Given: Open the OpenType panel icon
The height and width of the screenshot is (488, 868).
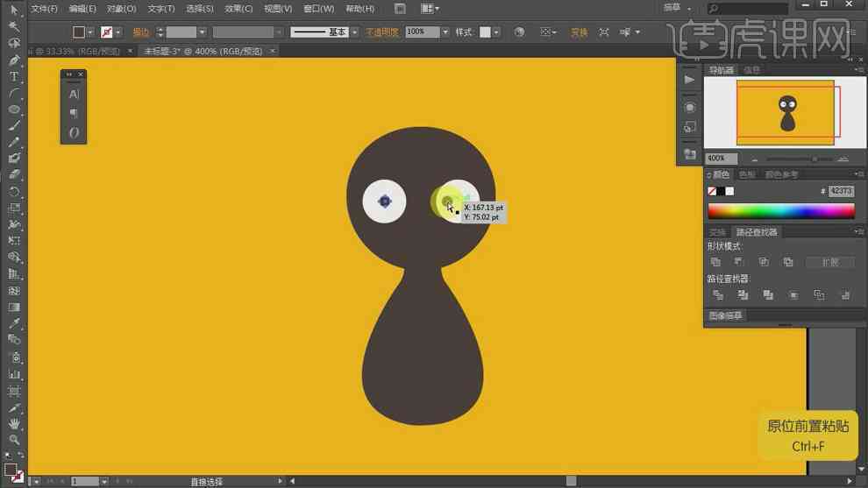Looking at the screenshot, I should 74,133.
